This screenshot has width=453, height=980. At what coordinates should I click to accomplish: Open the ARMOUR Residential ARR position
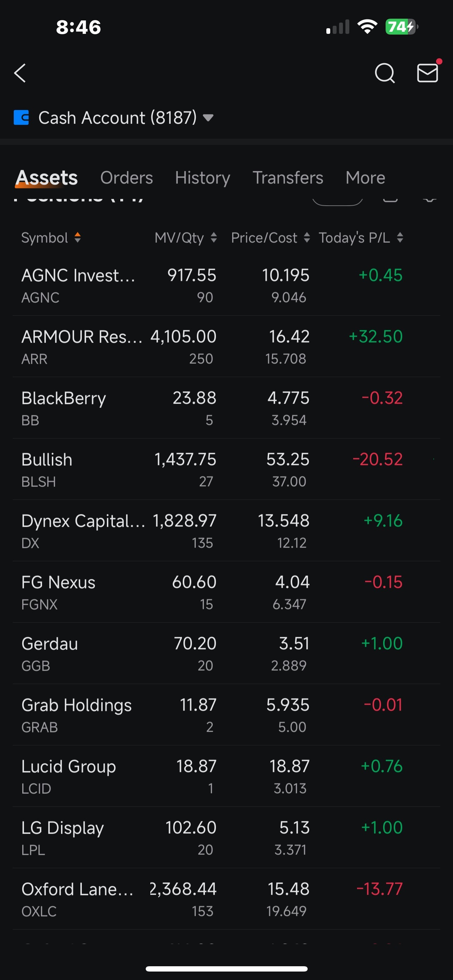(x=226, y=346)
